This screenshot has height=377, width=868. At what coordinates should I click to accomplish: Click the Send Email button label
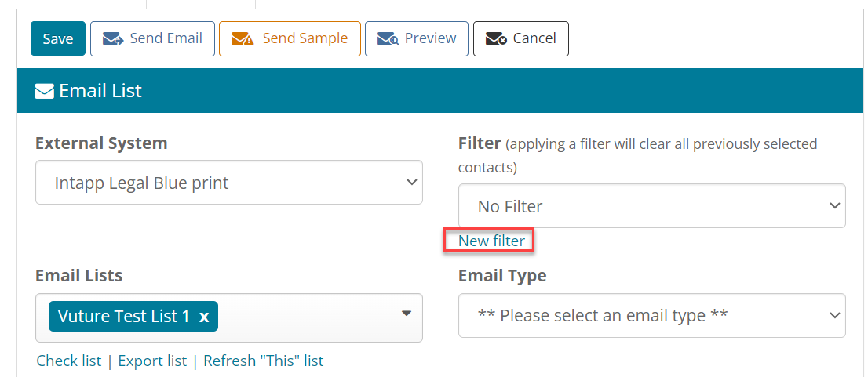(x=166, y=38)
